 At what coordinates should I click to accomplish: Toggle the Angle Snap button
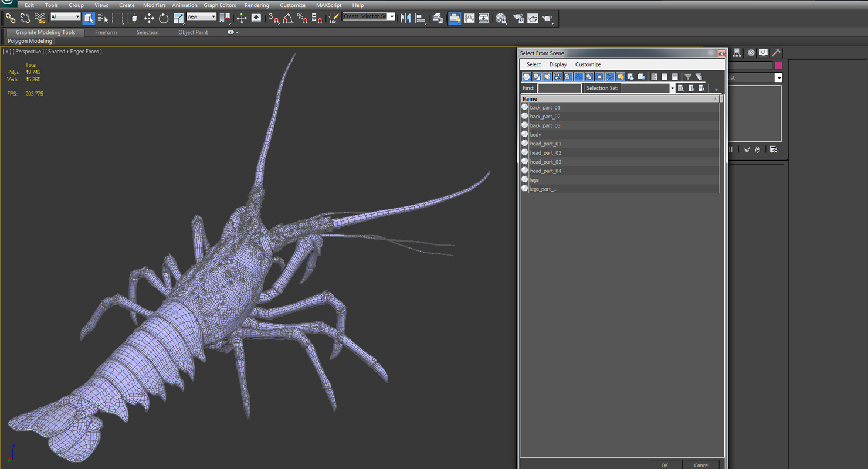pos(288,18)
